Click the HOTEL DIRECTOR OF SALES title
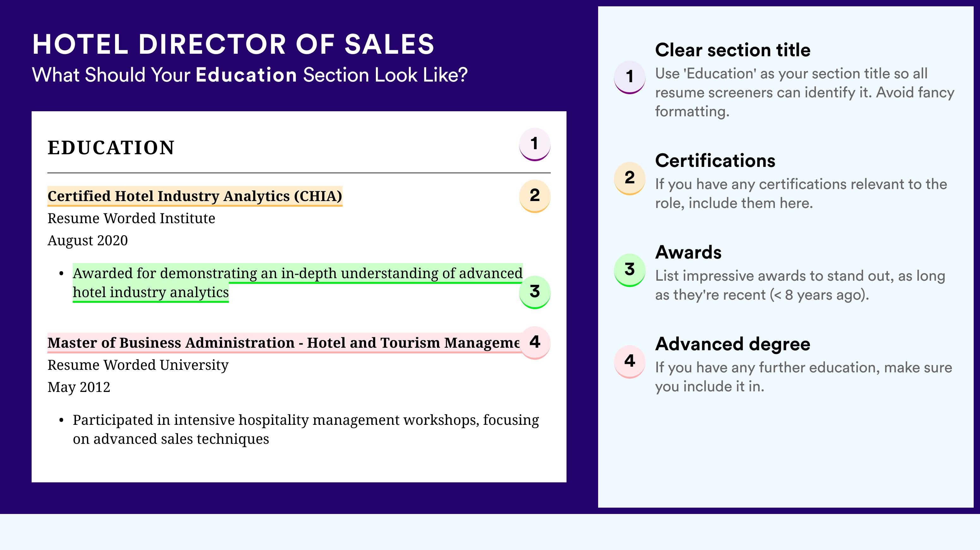 pos(233,44)
